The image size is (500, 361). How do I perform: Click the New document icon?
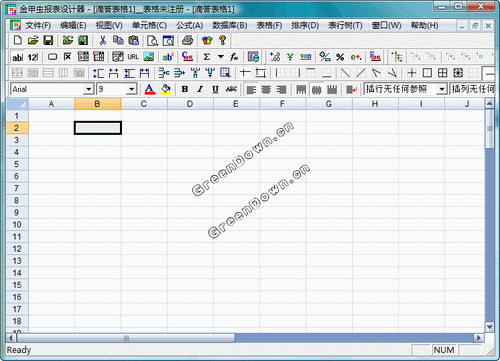click(18, 40)
